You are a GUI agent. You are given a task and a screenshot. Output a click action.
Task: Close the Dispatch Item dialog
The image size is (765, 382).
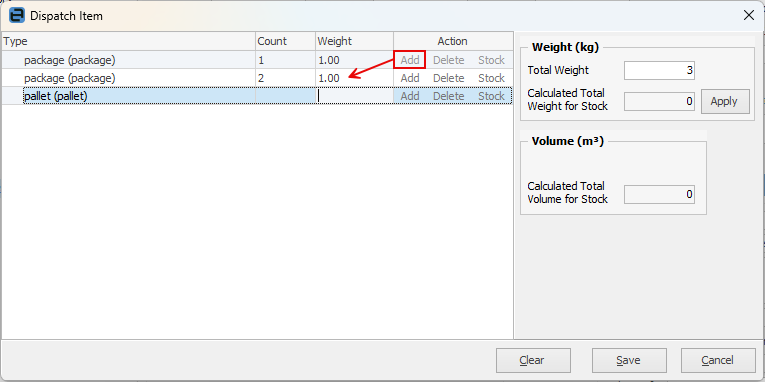point(748,15)
